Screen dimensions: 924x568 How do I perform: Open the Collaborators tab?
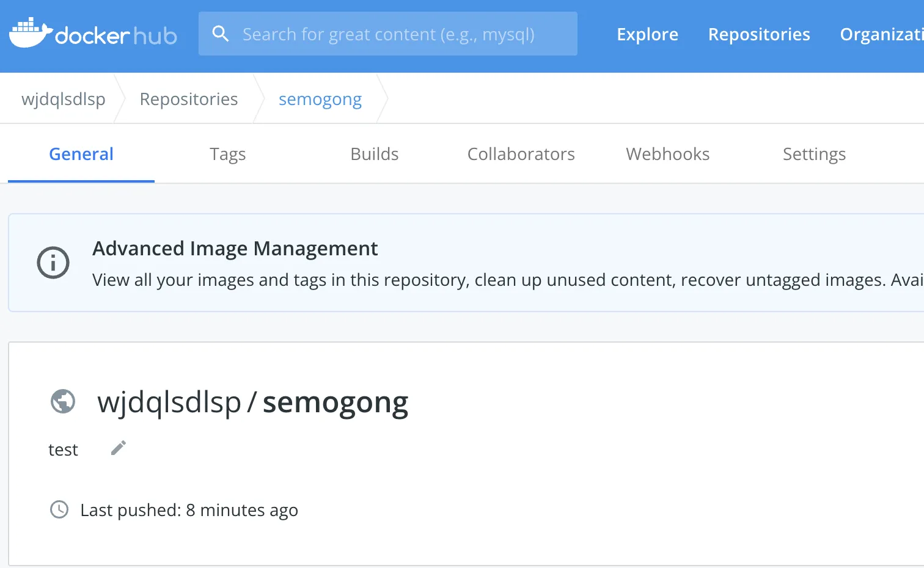click(x=521, y=154)
